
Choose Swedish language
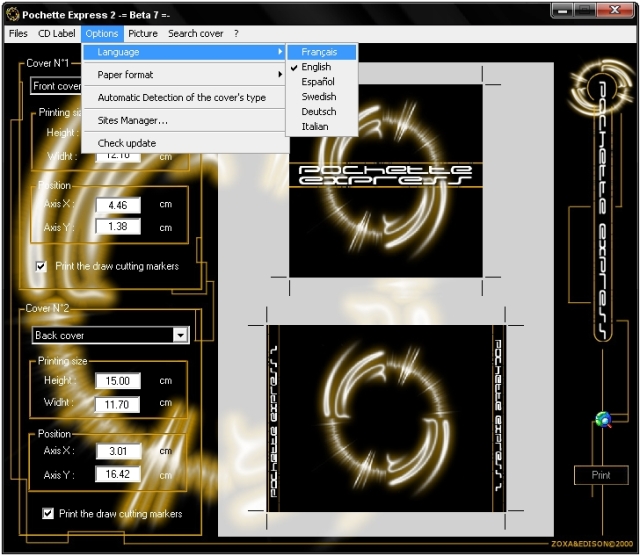point(322,97)
